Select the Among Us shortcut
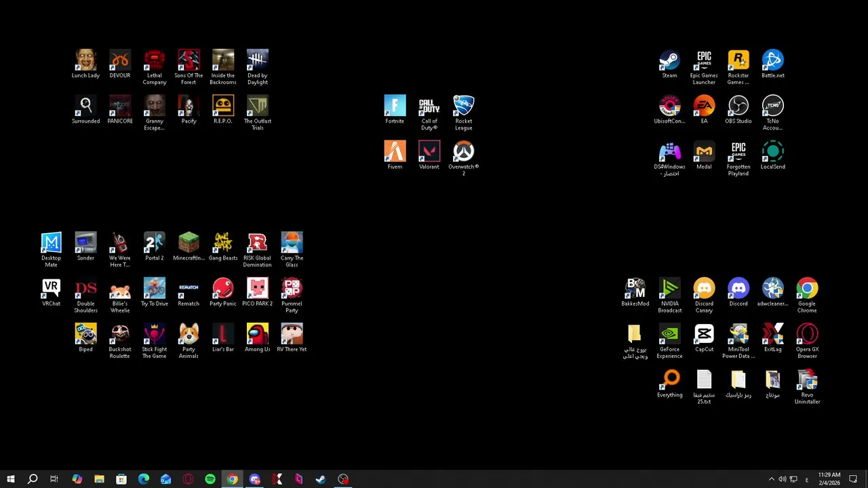Viewport: 868px width, 488px height. [258, 337]
